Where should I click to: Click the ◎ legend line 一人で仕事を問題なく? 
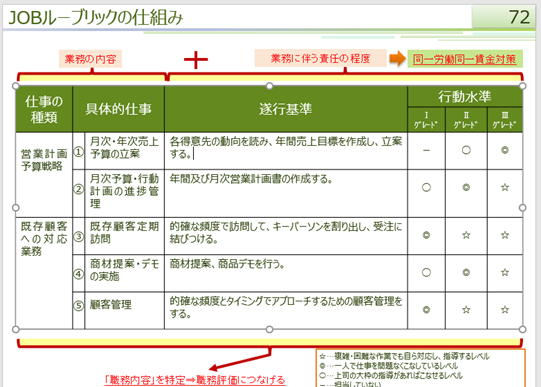click(388, 366)
